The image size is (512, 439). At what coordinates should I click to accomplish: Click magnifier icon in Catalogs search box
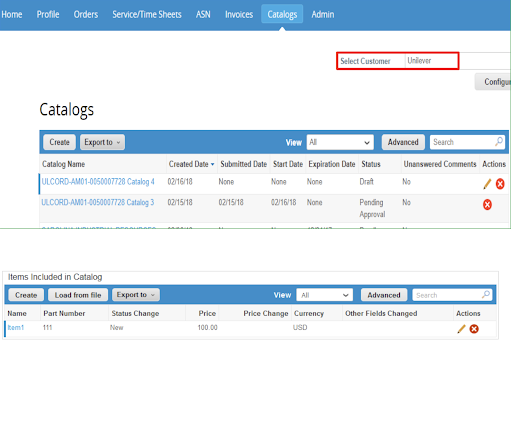(x=499, y=142)
